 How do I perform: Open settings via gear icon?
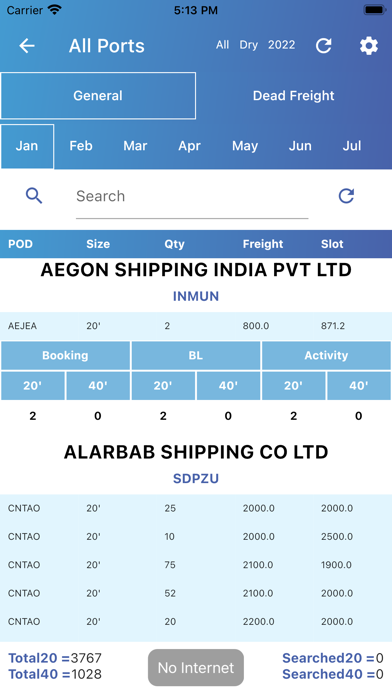(369, 46)
